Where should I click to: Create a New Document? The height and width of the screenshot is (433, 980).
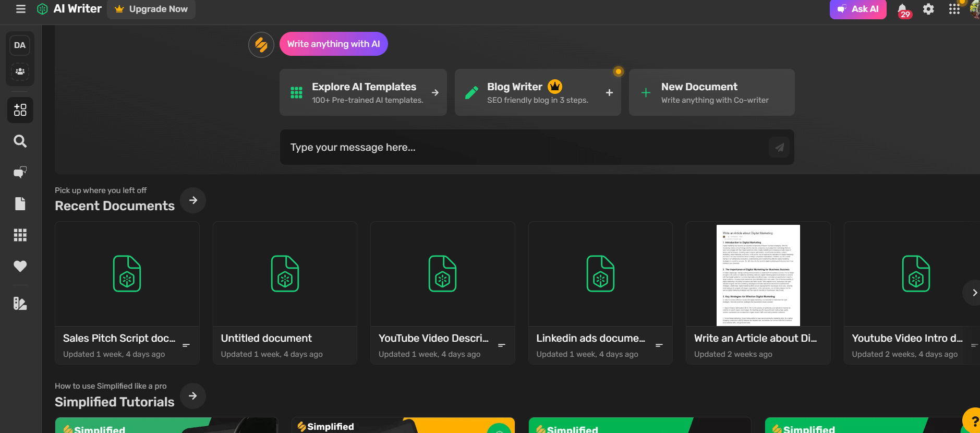tap(712, 92)
